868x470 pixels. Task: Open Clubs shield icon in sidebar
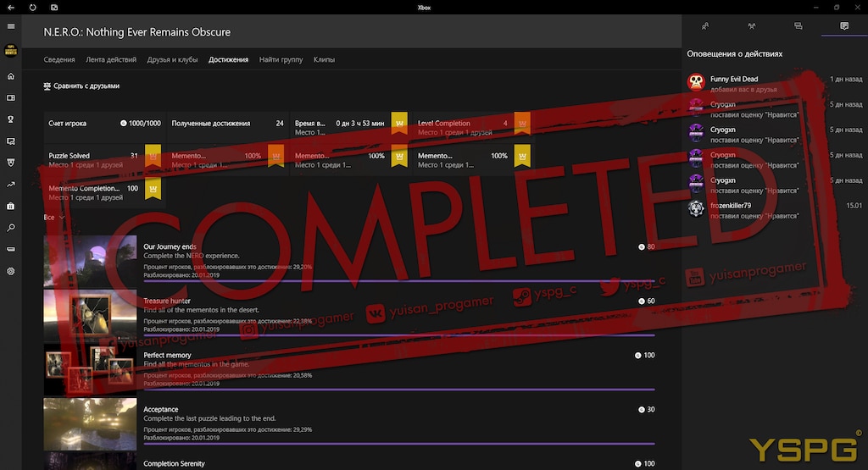click(10, 163)
